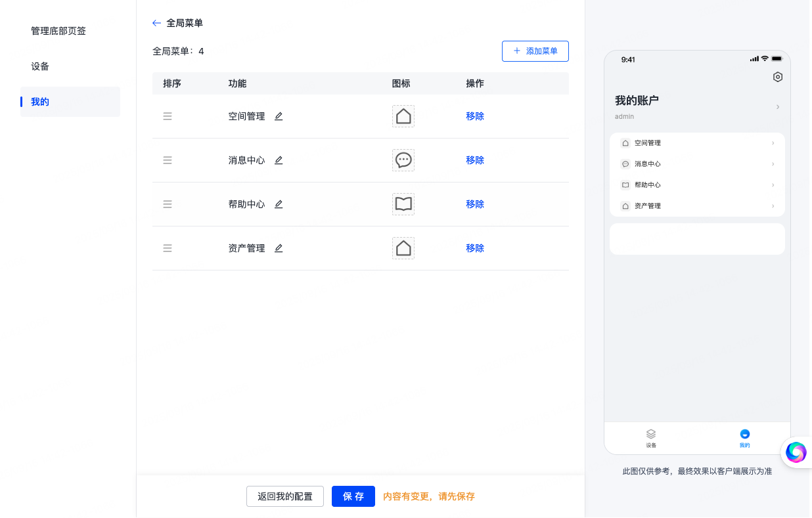Click the edit pencil next to 资产管理

pyautogui.click(x=279, y=248)
